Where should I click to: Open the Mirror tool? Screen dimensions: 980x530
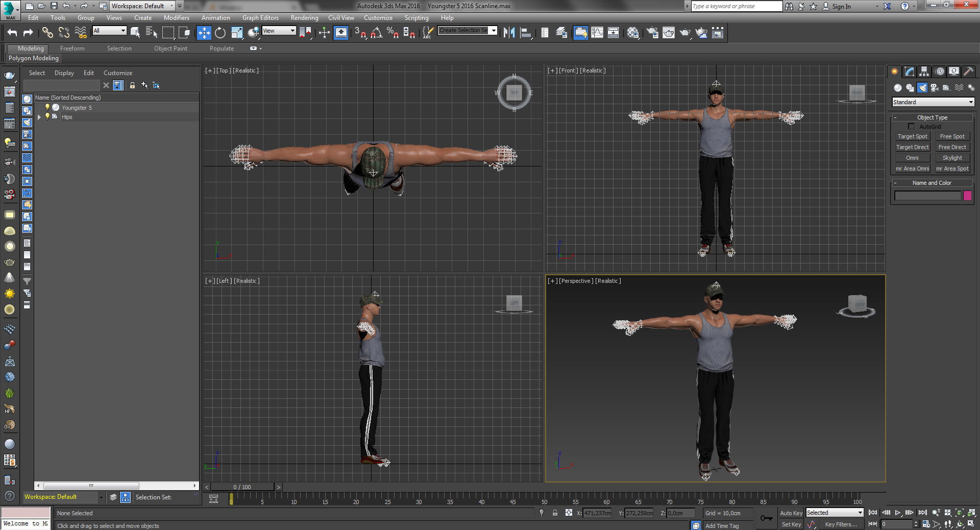509,33
